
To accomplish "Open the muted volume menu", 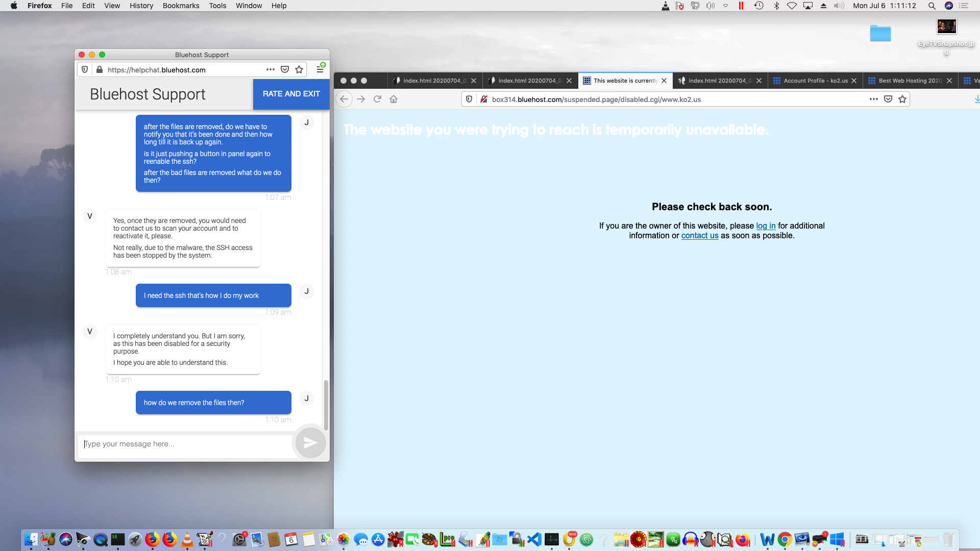I will (839, 6).
